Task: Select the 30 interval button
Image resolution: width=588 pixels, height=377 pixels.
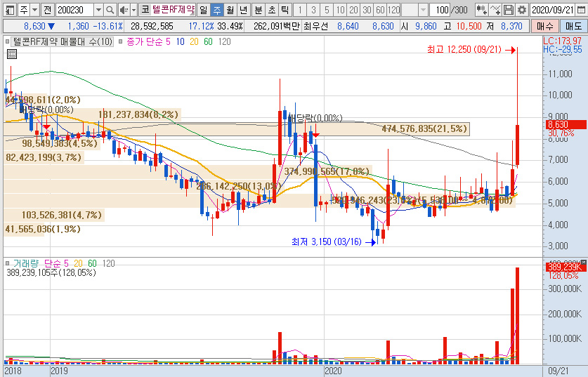Action: pyautogui.click(x=367, y=10)
